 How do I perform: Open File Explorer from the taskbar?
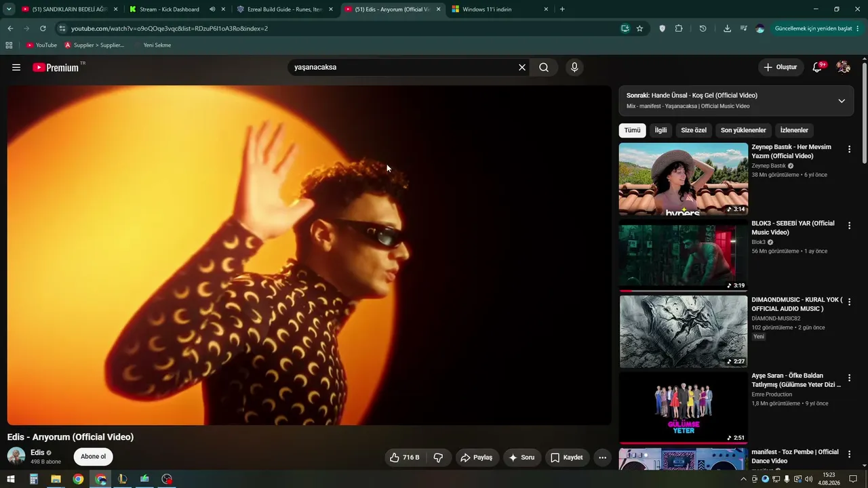56,479
